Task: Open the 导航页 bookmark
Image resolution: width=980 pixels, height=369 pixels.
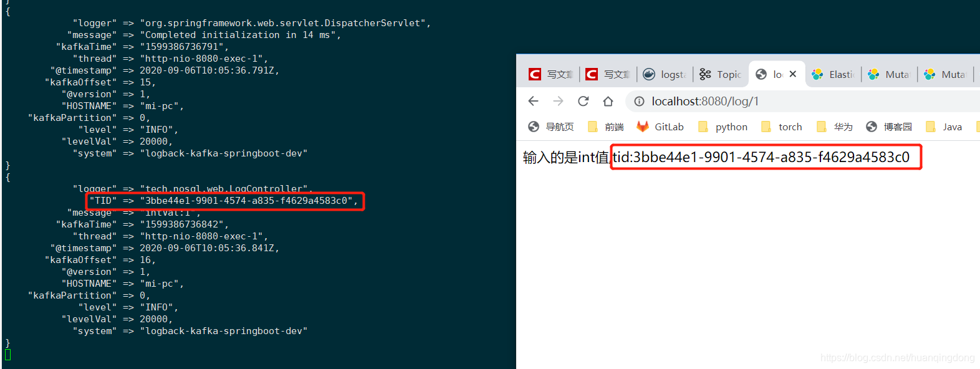Action: coord(551,127)
